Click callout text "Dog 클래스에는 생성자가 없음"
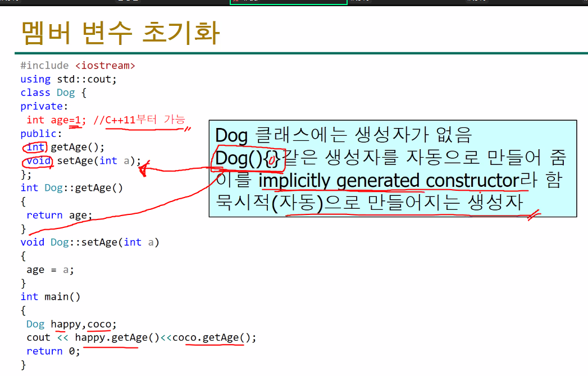Viewport: 588px width, 376px height. (343, 135)
